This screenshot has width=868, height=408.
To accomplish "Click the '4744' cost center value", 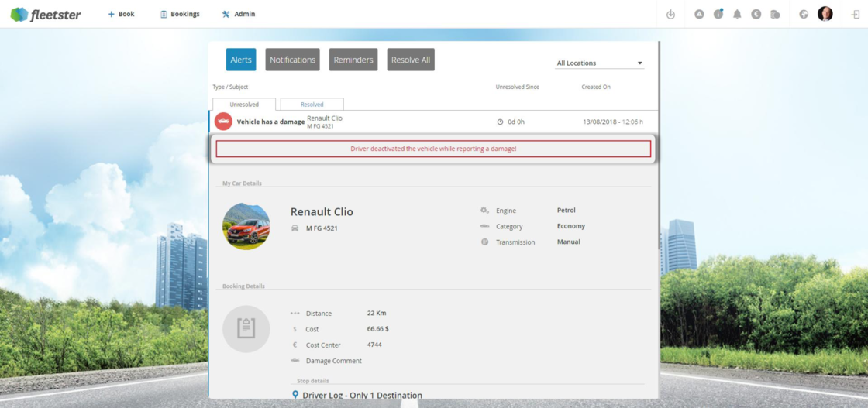I will coord(374,345).
